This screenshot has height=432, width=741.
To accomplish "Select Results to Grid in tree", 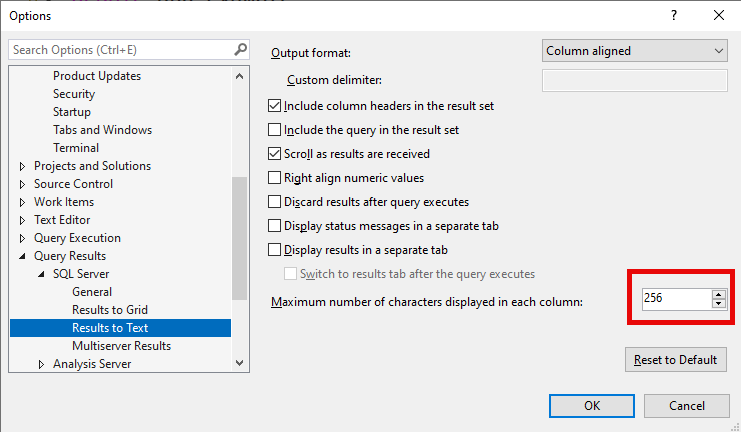I will [x=110, y=310].
